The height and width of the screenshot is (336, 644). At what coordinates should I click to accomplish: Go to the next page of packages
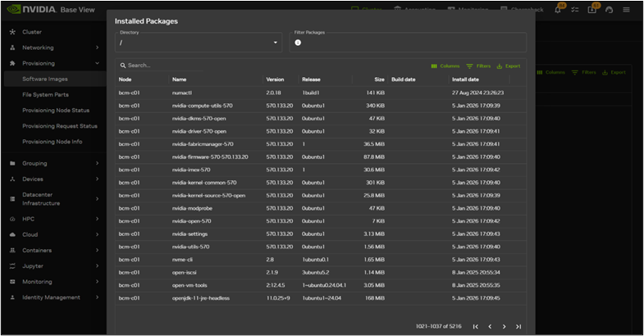(x=504, y=326)
